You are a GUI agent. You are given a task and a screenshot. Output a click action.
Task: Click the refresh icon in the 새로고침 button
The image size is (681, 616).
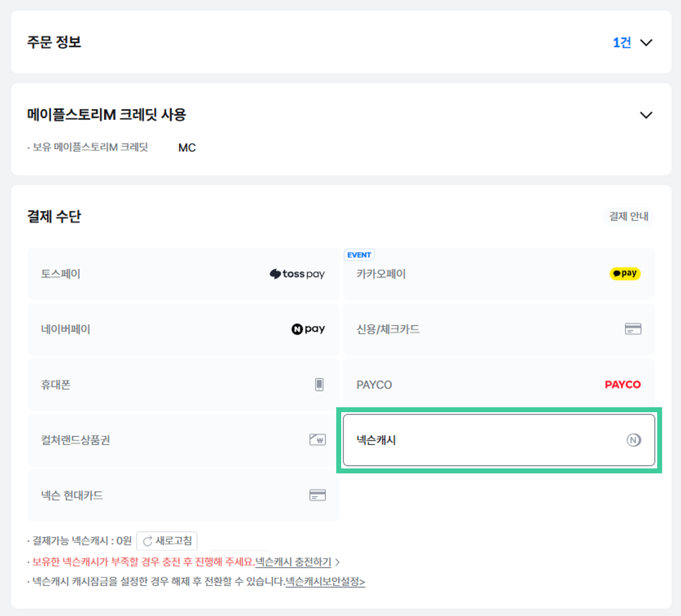pyautogui.click(x=148, y=541)
